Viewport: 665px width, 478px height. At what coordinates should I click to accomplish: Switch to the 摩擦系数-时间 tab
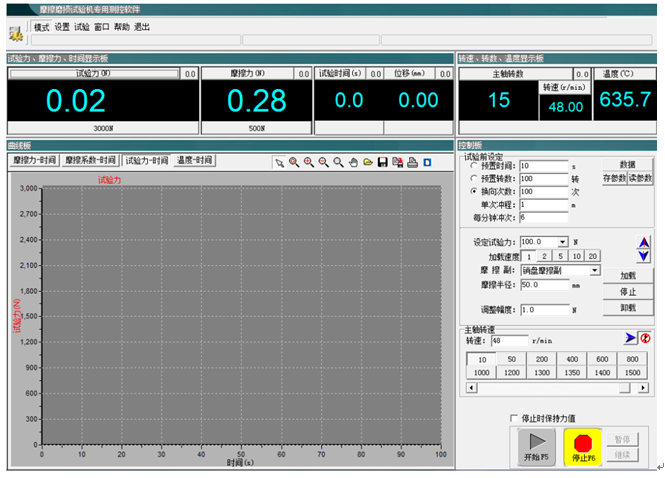pos(90,160)
